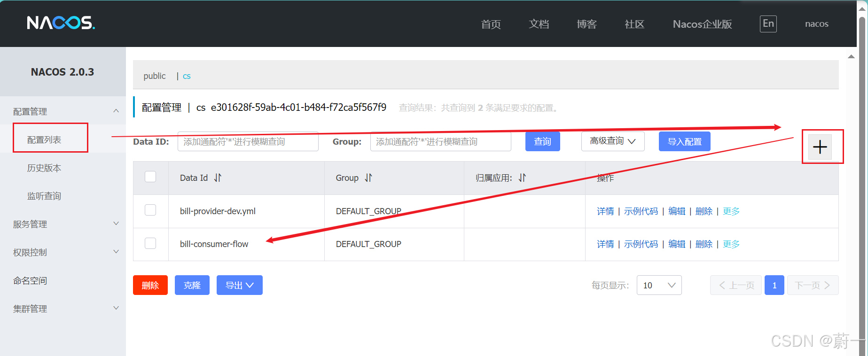Image resolution: width=868 pixels, height=356 pixels.
Task: Sort the table by 归属应用 column
Action: tap(522, 178)
